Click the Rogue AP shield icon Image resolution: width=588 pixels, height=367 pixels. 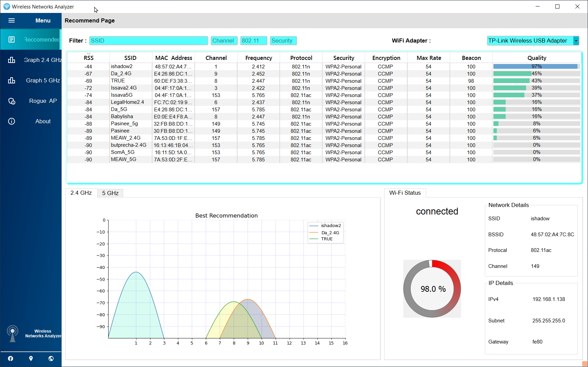12,101
